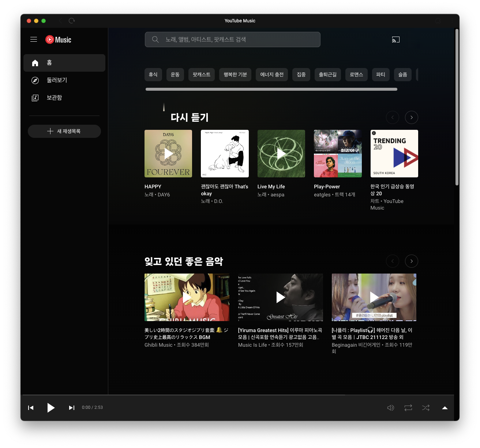Open the aespa artist link
Screen dimensions: 480x448
(x=277, y=195)
